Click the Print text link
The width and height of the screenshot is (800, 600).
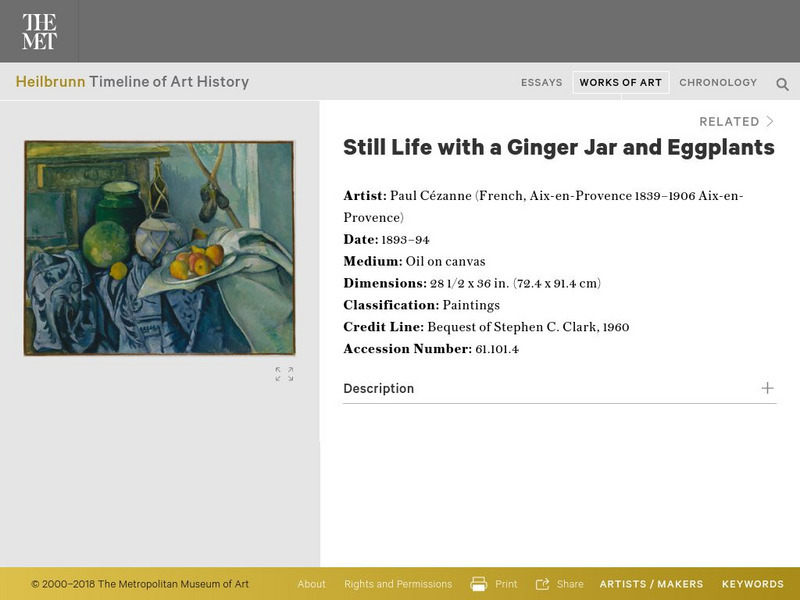[506, 584]
